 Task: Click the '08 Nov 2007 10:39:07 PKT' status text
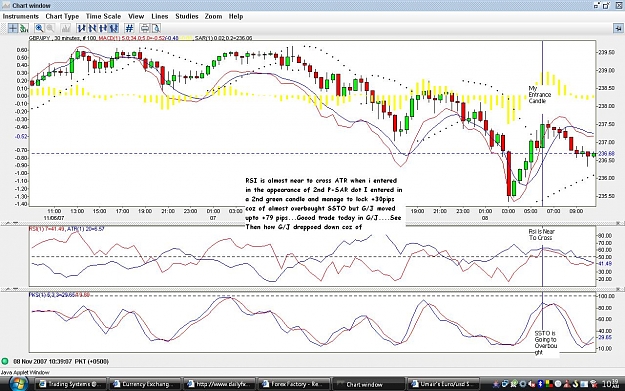click(61, 362)
